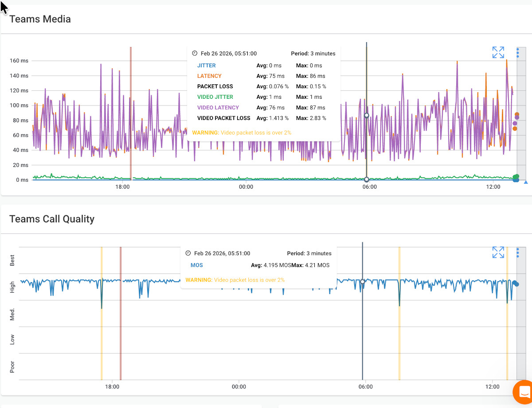The image size is (532, 408).
Task: Click the blue triangle marker below the Teams Media axis
Action: (526, 182)
